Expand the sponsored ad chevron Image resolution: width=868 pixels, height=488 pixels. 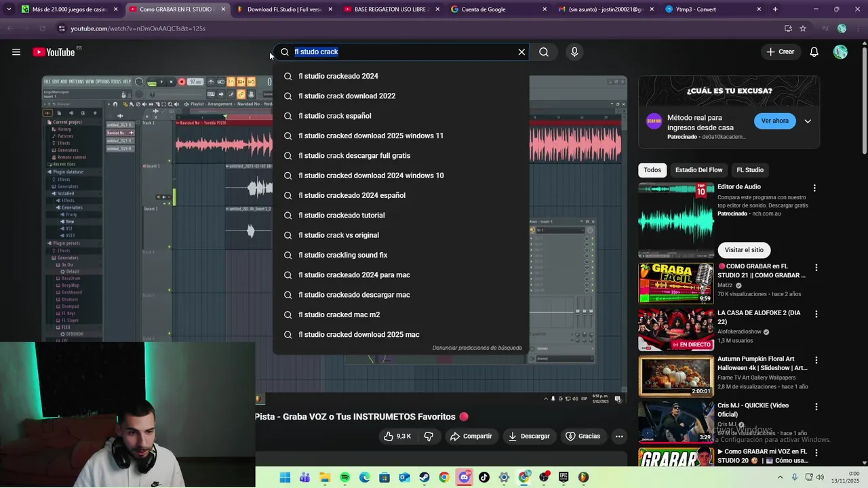[x=808, y=121]
